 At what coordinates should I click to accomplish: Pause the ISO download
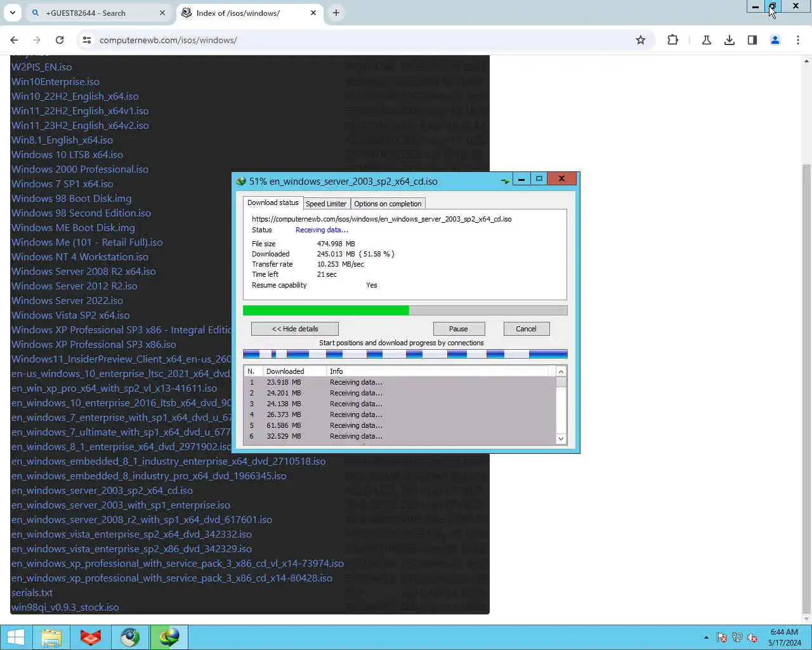coord(459,329)
